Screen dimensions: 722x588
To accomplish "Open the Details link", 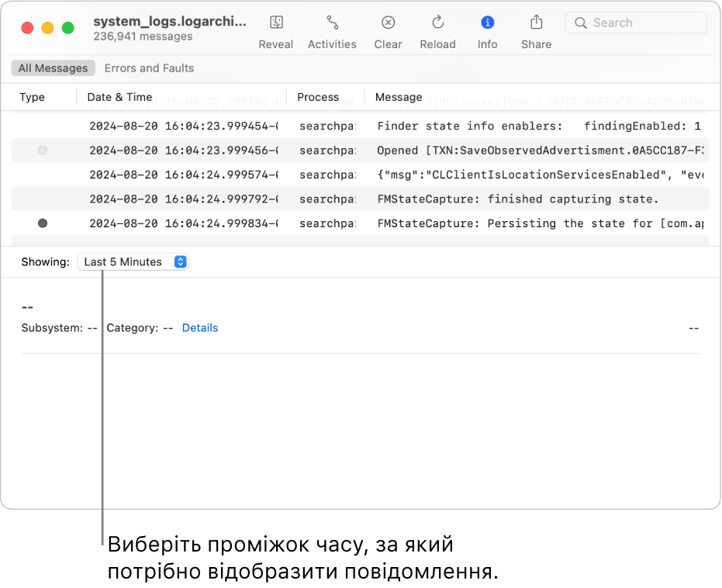I will point(200,328).
